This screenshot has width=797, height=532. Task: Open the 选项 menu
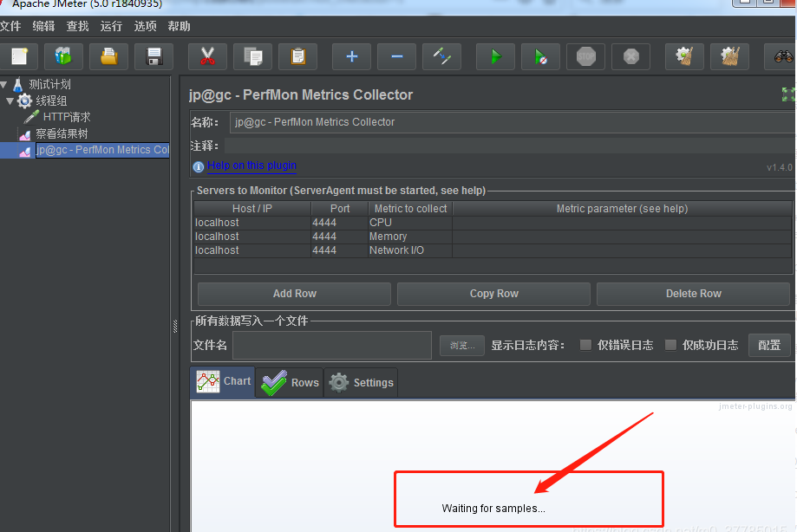(x=146, y=26)
